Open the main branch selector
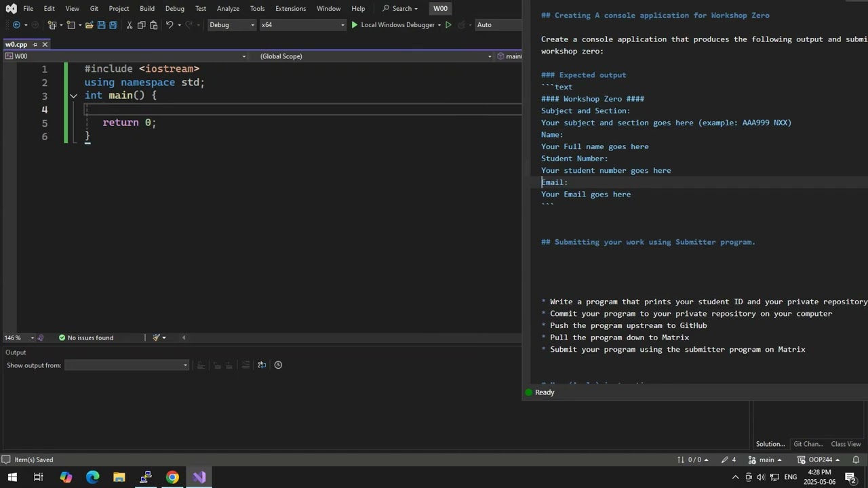The width and height of the screenshot is (868, 488). tap(764, 460)
